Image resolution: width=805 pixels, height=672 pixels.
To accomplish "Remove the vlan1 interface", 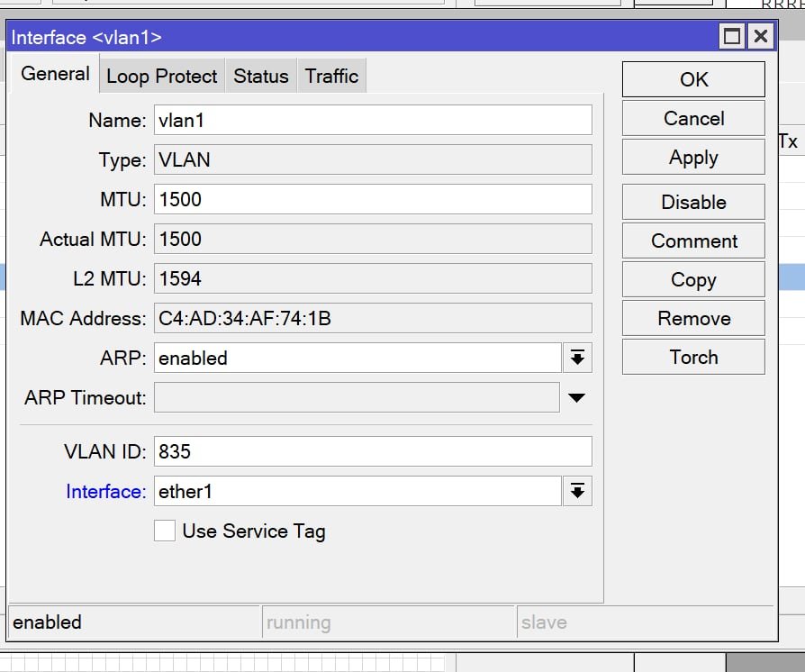I will [x=693, y=319].
